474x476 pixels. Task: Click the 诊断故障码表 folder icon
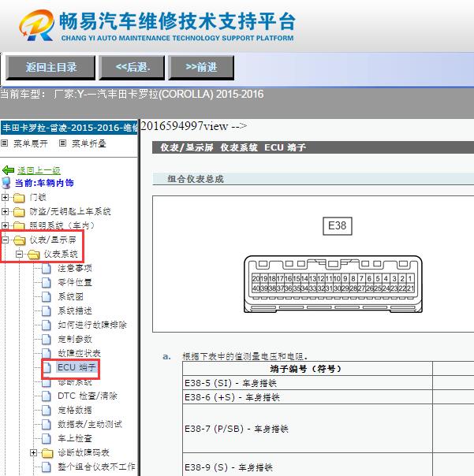tap(47, 453)
